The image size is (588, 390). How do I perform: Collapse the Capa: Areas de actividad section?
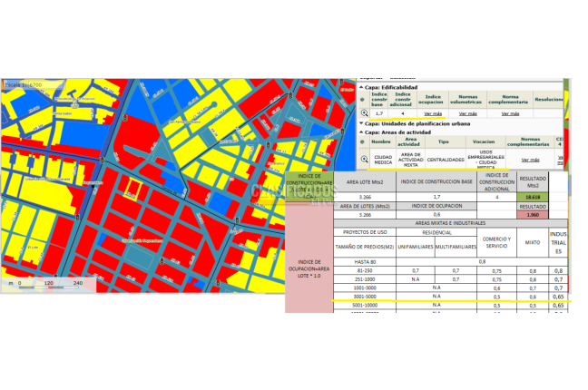tap(360, 132)
